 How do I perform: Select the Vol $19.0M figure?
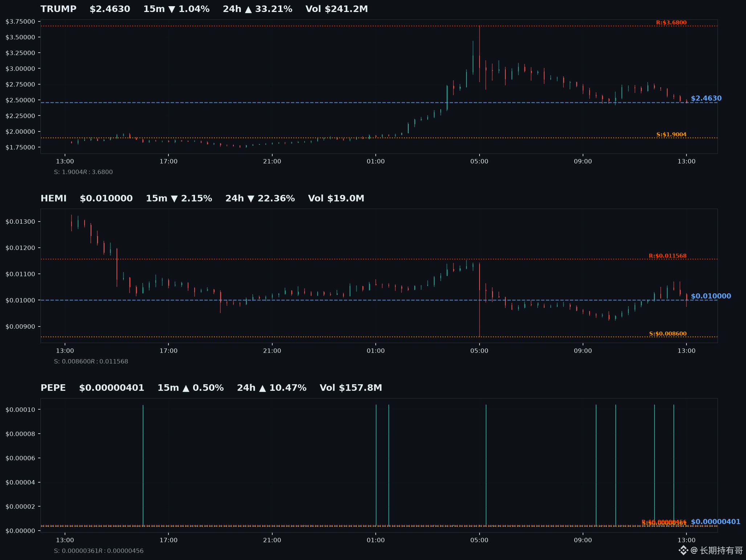click(336, 199)
